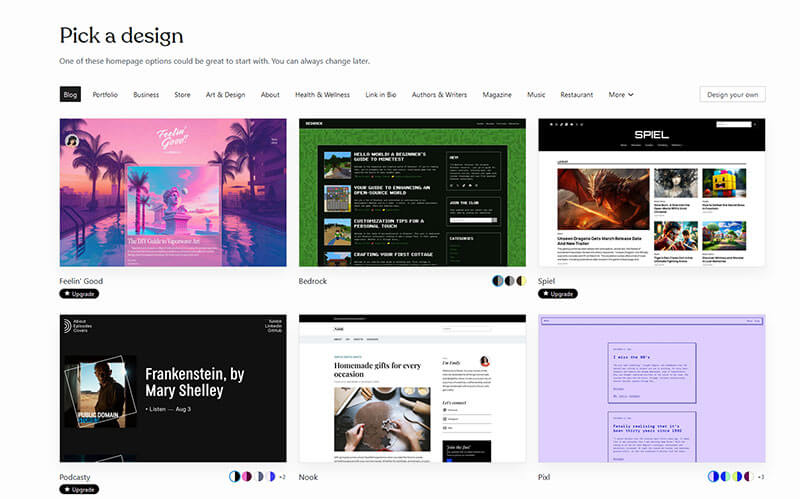Click the Bedrock theme name link
800x499 pixels.
(313, 281)
